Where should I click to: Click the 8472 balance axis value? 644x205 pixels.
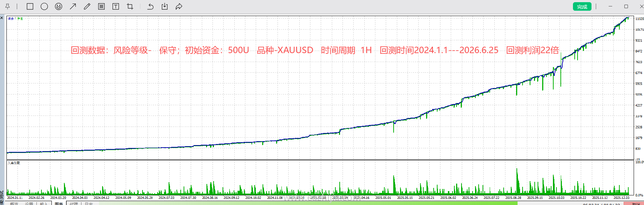pos(639,51)
